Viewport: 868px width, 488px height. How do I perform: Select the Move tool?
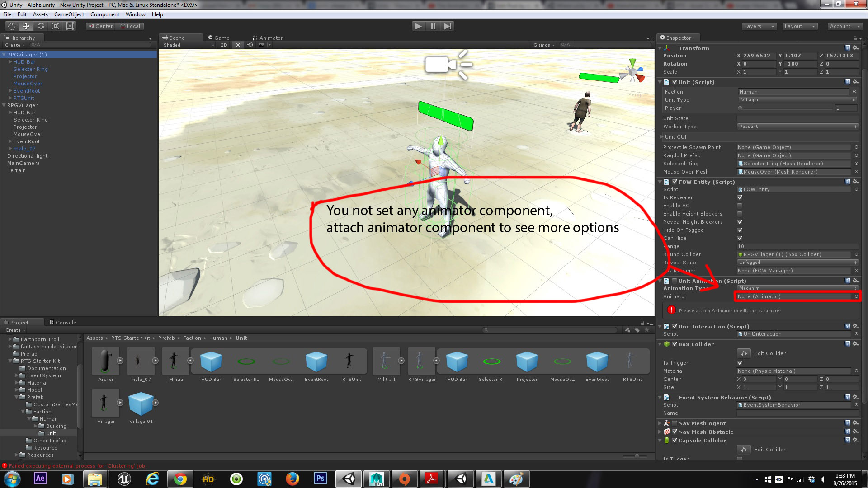(26, 26)
